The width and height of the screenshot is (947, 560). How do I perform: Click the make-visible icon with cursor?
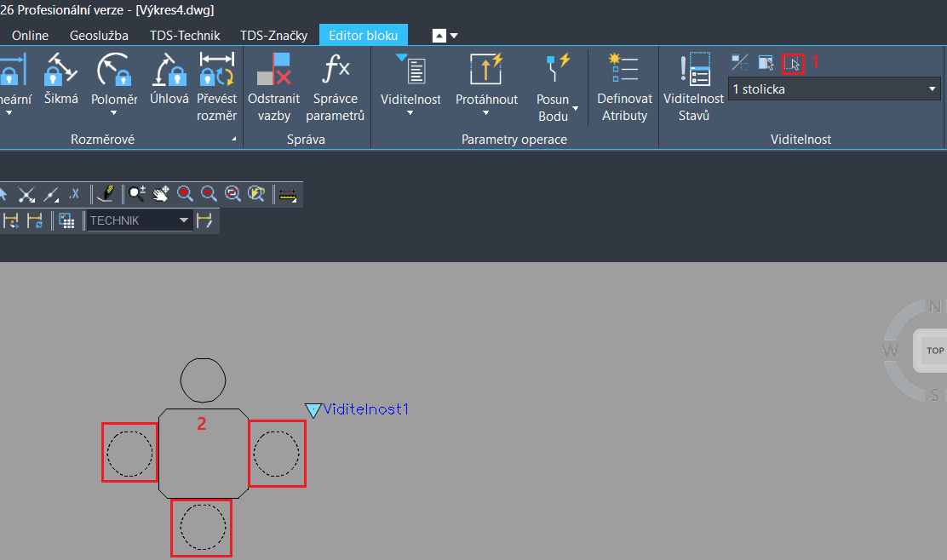coord(766,62)
